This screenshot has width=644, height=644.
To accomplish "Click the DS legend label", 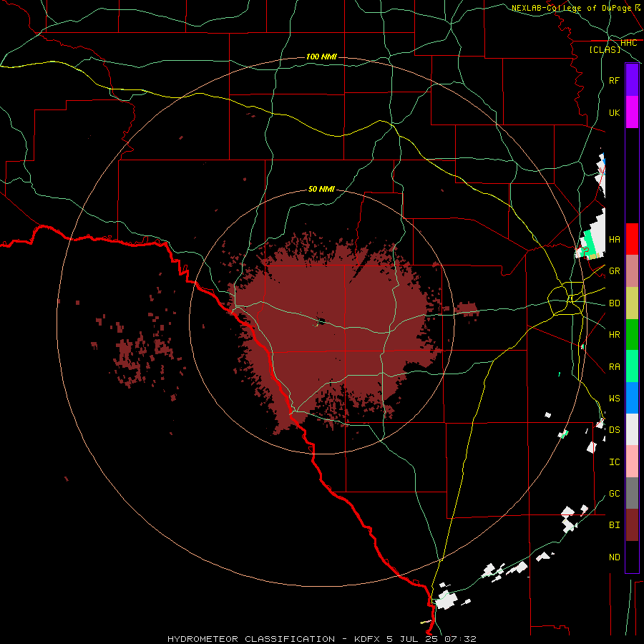I will [x=614, y=430].
